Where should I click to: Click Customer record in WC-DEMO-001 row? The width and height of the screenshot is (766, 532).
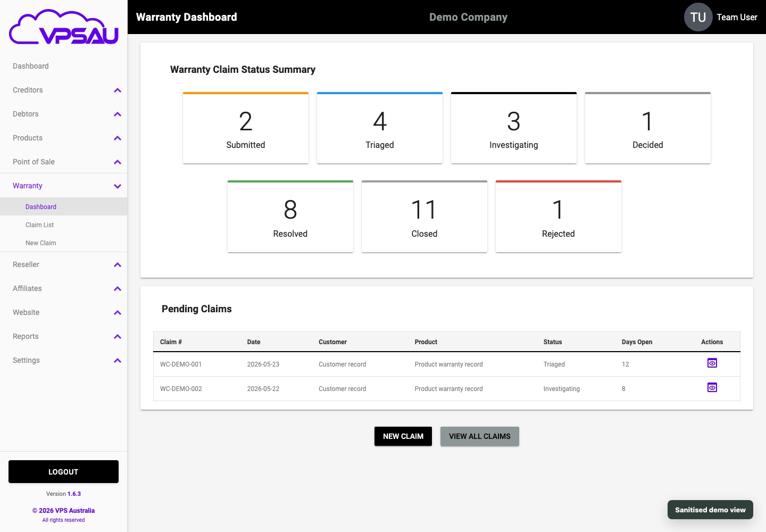[343, 364]
